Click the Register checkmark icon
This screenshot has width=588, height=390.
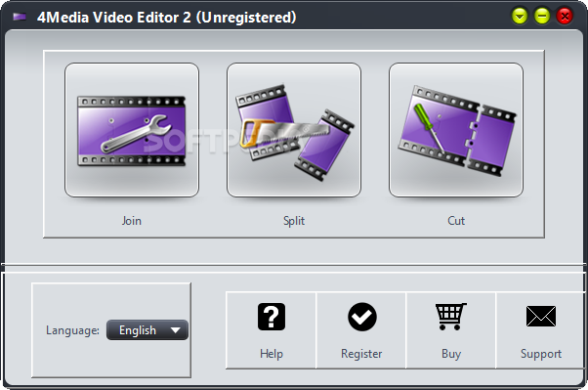coord(361,317)
